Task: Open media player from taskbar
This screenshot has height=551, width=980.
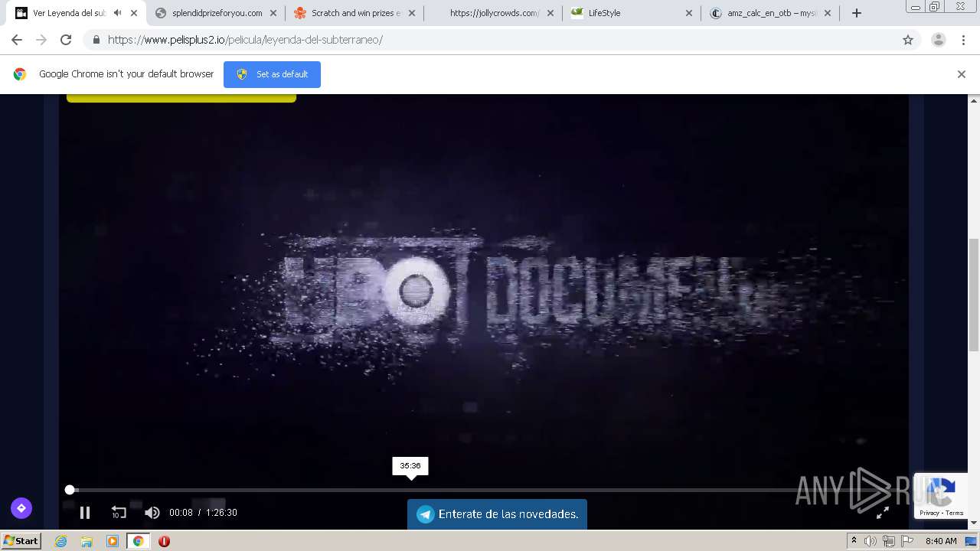Action: (112, 541)
